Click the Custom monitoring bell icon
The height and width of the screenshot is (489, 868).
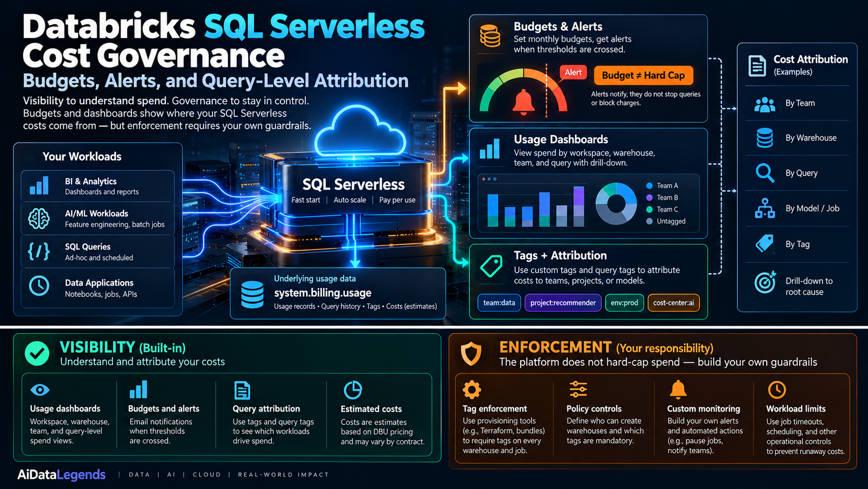pos(678,389)
